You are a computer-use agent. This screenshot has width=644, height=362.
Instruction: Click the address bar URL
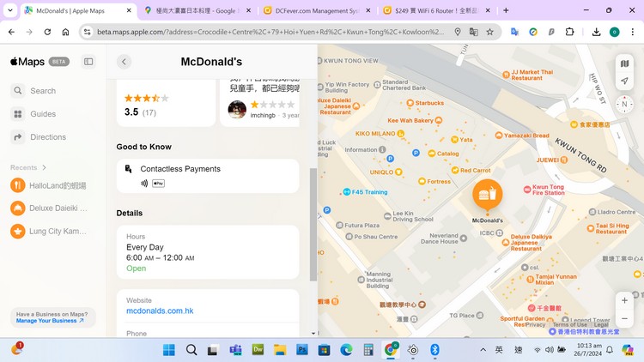pos(270,32)
